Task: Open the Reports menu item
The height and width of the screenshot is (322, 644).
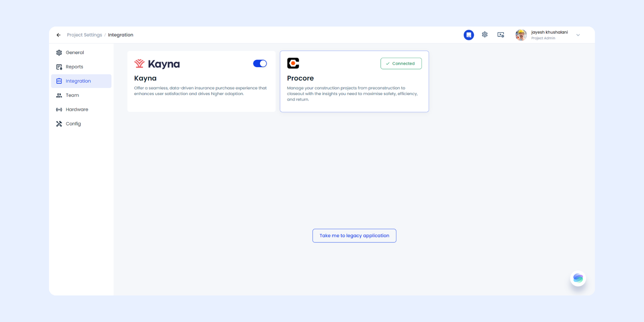Action: point(81,67)
